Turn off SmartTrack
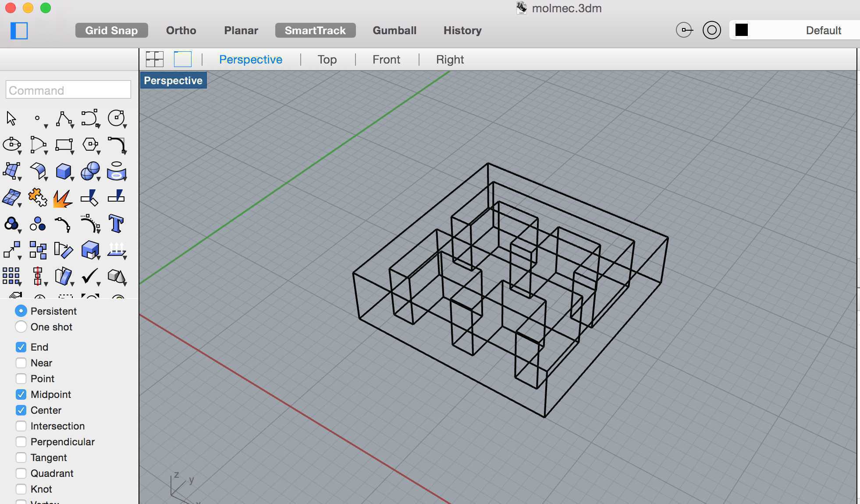The width and height of the screenshot is (860, 504). pyautogui.click(x=315, y=30)
